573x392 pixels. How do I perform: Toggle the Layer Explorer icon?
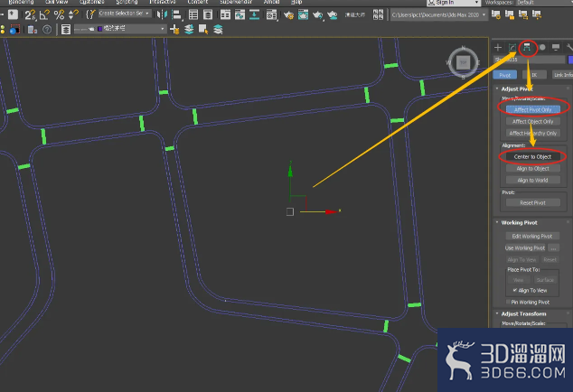(208, 15)
